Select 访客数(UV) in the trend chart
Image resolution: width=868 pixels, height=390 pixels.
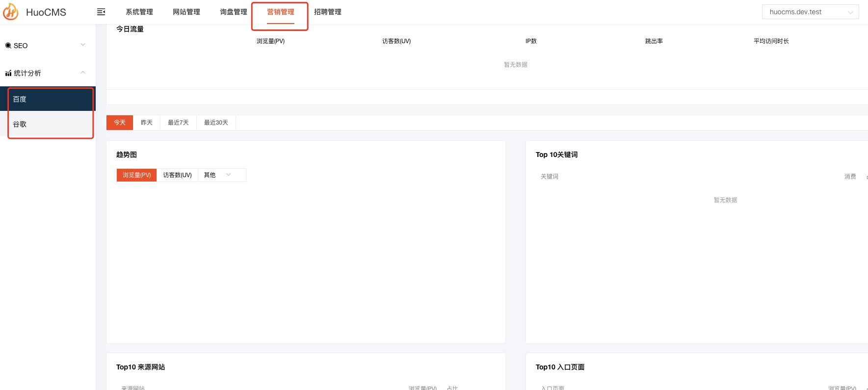pos(177,175)
